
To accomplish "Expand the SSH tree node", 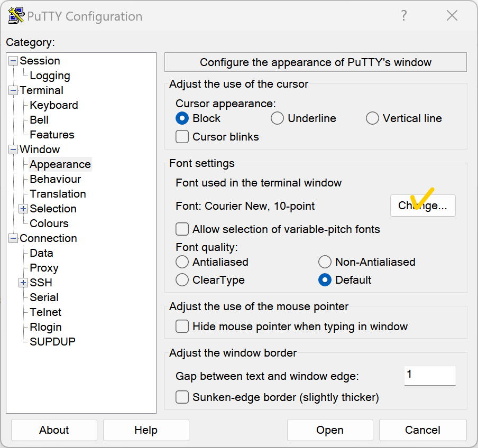I will click(23, 283).
